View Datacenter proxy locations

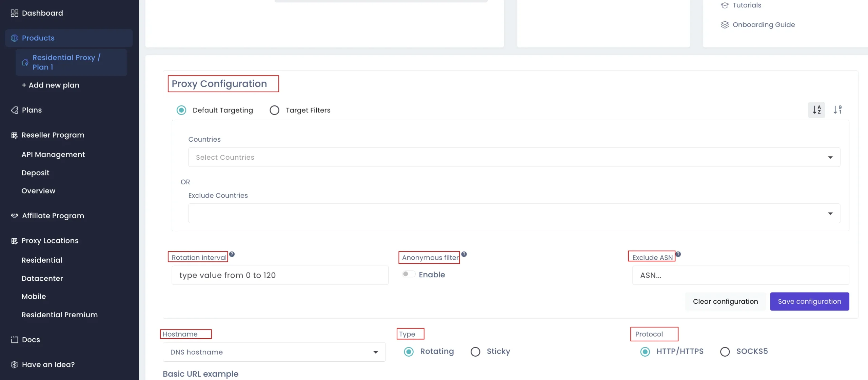tap(42, 278)
